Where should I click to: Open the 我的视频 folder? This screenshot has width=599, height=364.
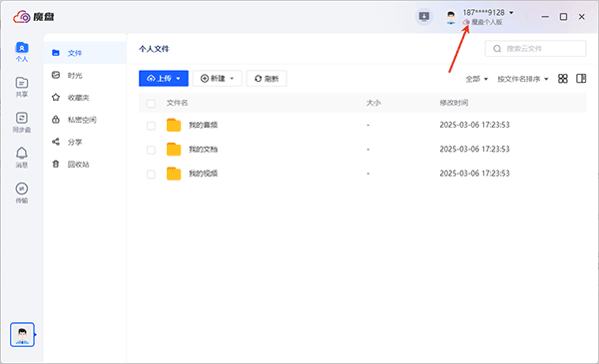tap(203, 174)
